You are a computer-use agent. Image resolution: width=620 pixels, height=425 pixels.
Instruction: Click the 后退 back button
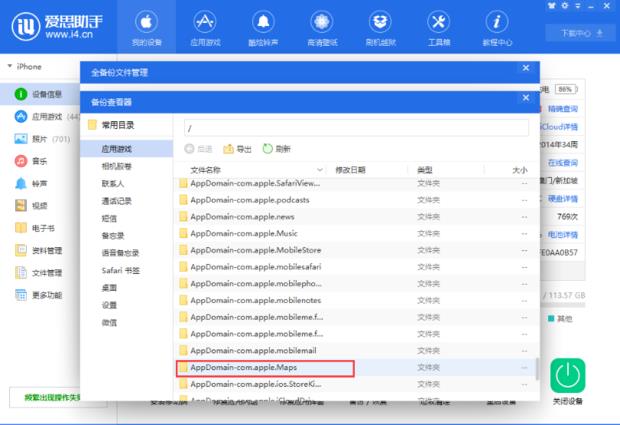pyautogui.click(x=198, y=149)
